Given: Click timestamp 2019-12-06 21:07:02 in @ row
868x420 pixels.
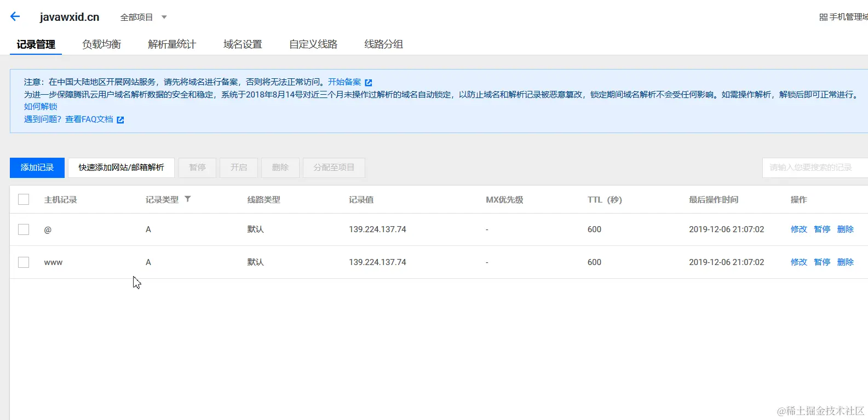Looking at the screenshot, I should point(726,229).
